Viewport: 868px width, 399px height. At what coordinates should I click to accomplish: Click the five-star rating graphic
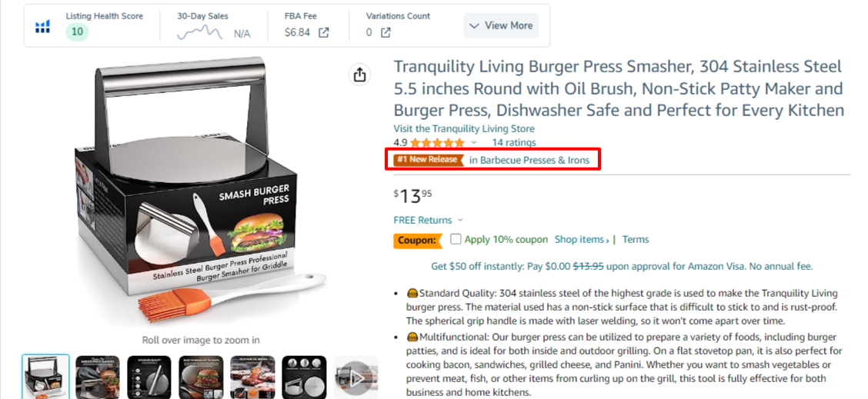tap(437, 143)
